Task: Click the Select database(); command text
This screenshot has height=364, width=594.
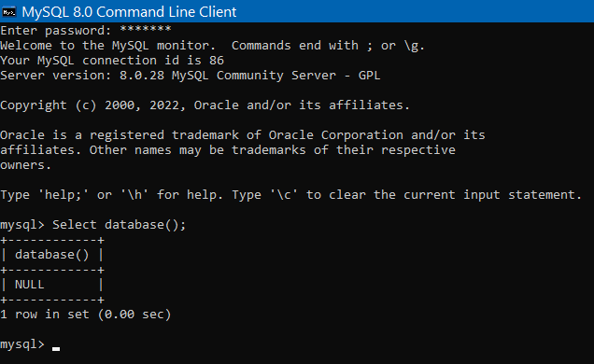Action: pos(119,225)
